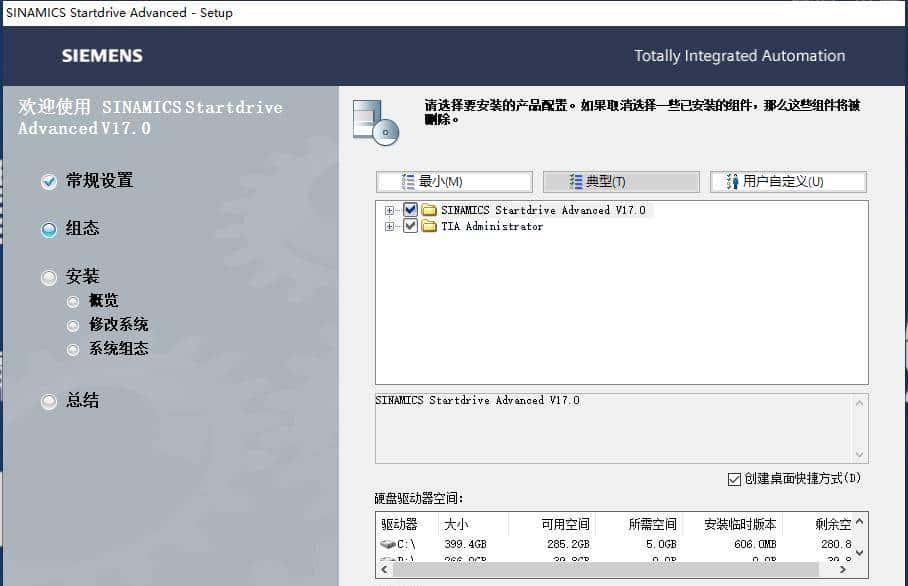Click the 概览 sub-step under 安装
The height and width of the screenshot is (586, 908).
104,300
